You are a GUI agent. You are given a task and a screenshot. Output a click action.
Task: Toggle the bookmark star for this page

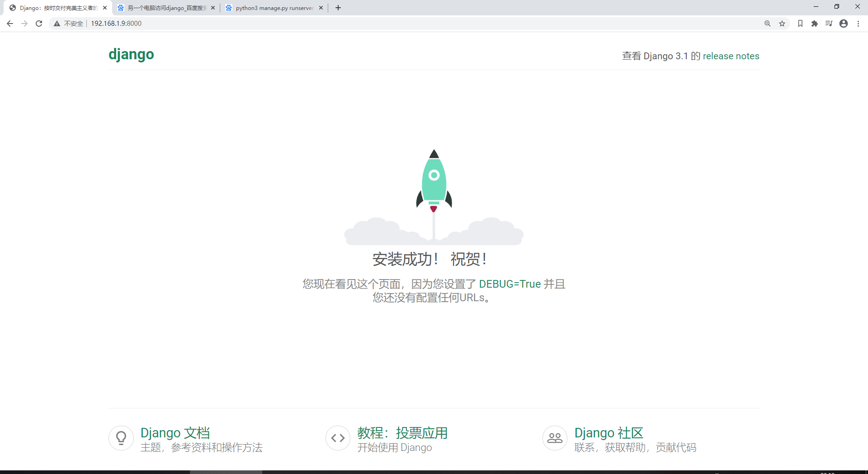click(782, 24)
